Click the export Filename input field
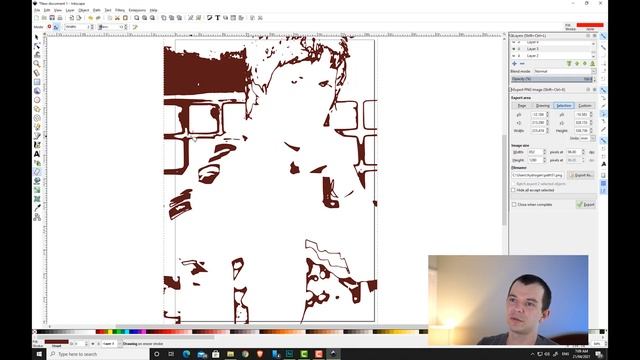Viewport: 640px width, 360px height. pos(538,175)
